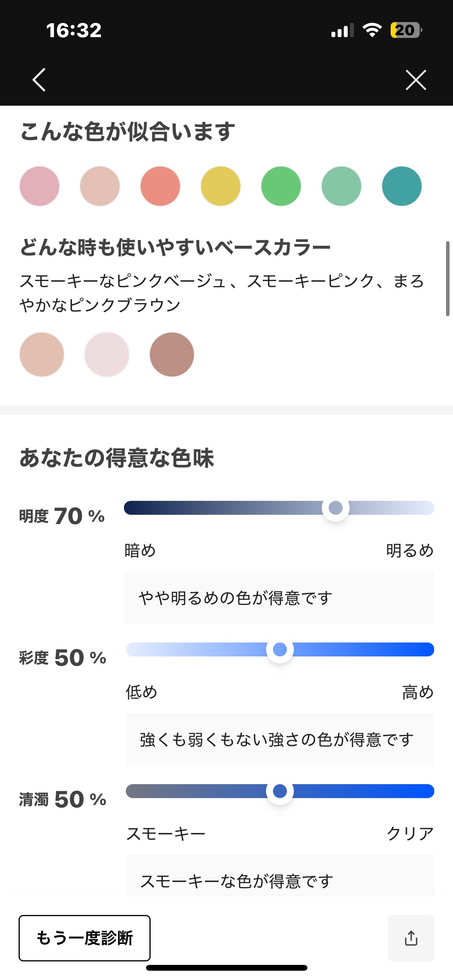Tap the mint green color swatch

click(x=341, y=186)
